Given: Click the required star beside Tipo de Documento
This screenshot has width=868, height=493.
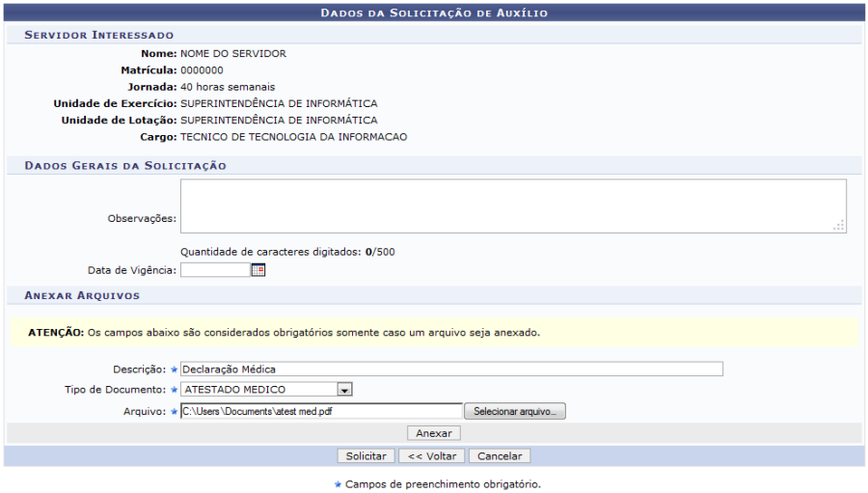Looking at the screenshot, I should (x=175, y=390).
